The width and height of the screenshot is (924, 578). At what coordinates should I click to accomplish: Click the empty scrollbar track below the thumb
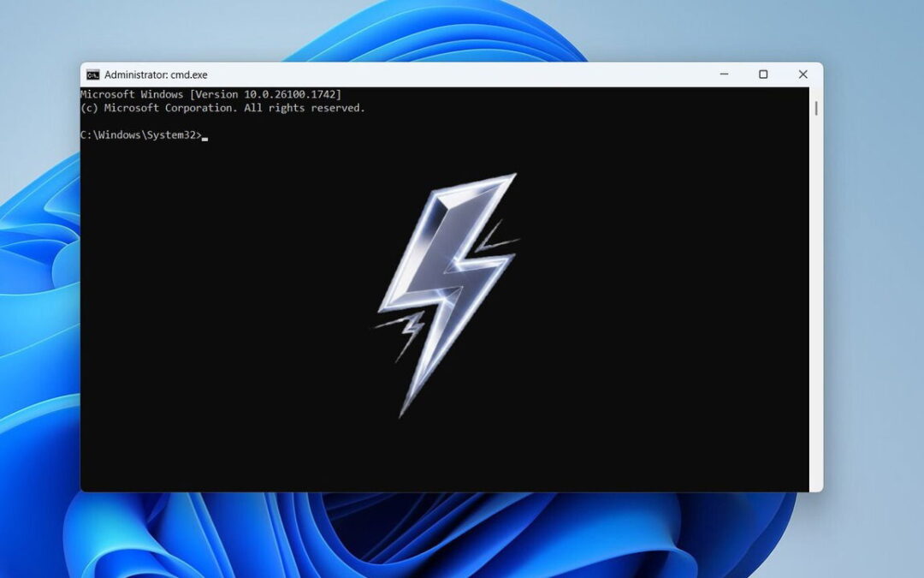816,300
